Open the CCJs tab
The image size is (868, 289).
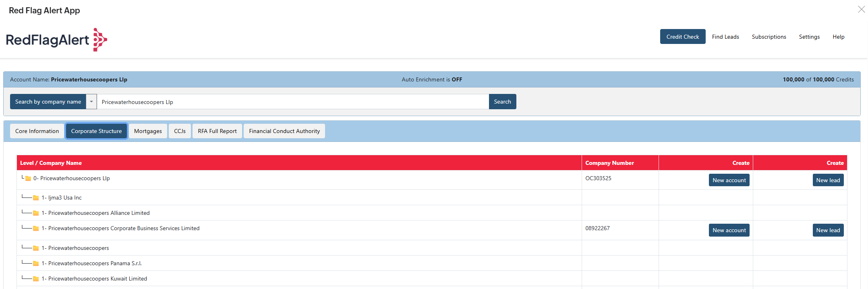pos(180,131)
